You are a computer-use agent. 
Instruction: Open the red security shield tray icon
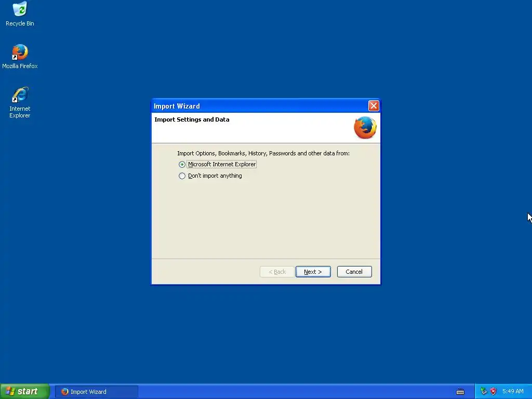(x=494, y=391)
